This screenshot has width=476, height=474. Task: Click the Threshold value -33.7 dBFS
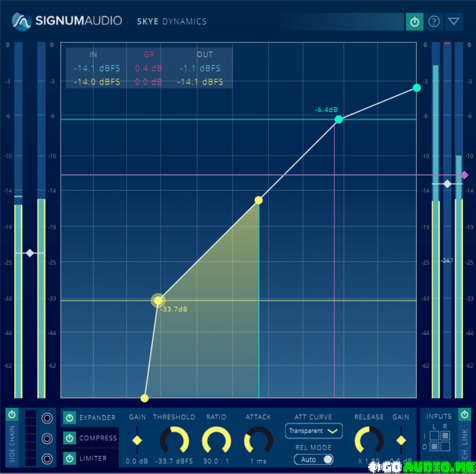174,462
